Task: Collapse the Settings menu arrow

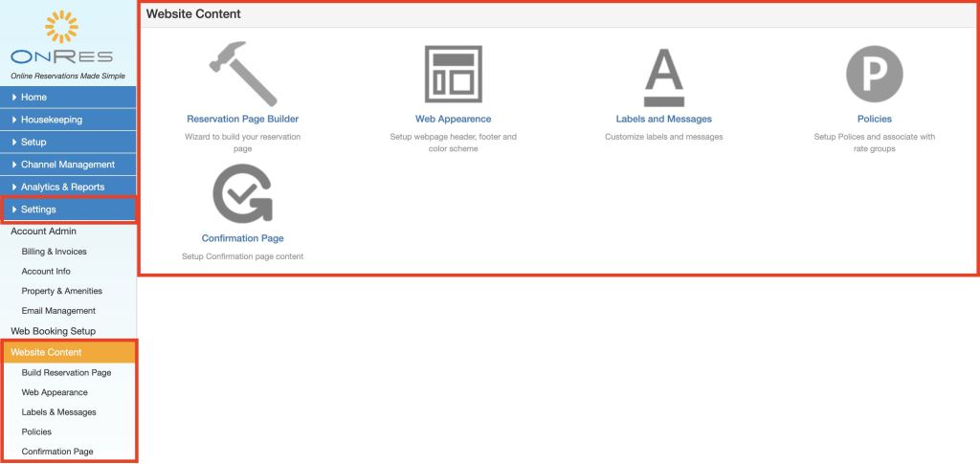Action: [14, 210]
